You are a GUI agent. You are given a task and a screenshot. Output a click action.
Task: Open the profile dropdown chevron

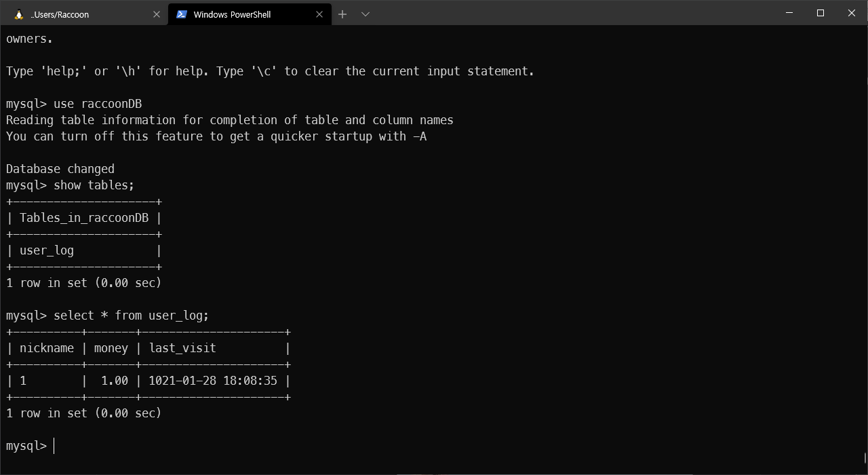[366, 14]
